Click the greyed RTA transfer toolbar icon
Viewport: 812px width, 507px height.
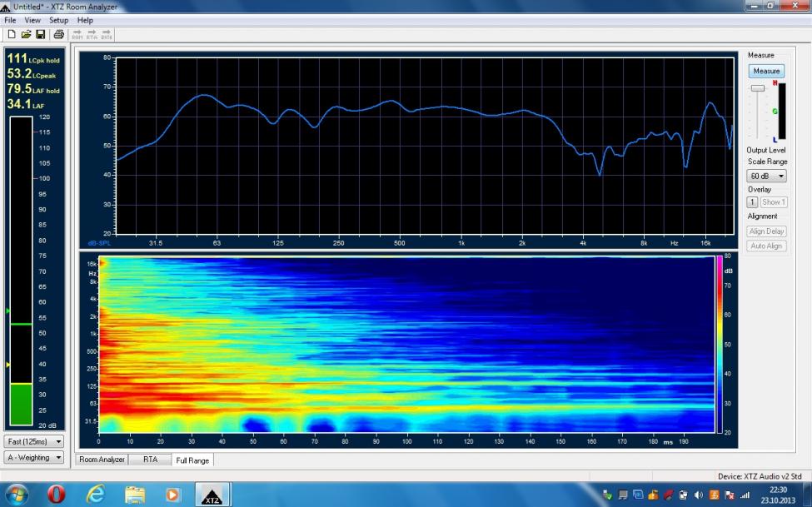click(92, 35)
